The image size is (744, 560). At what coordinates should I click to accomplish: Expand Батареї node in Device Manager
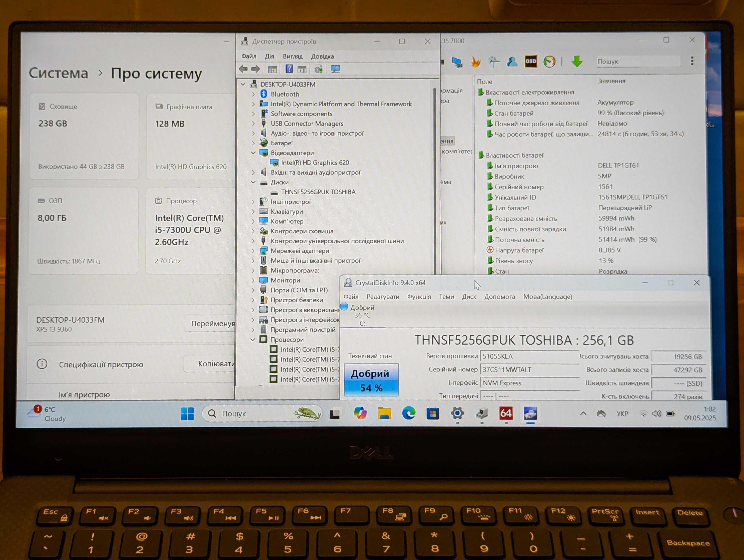coord(253,143)
